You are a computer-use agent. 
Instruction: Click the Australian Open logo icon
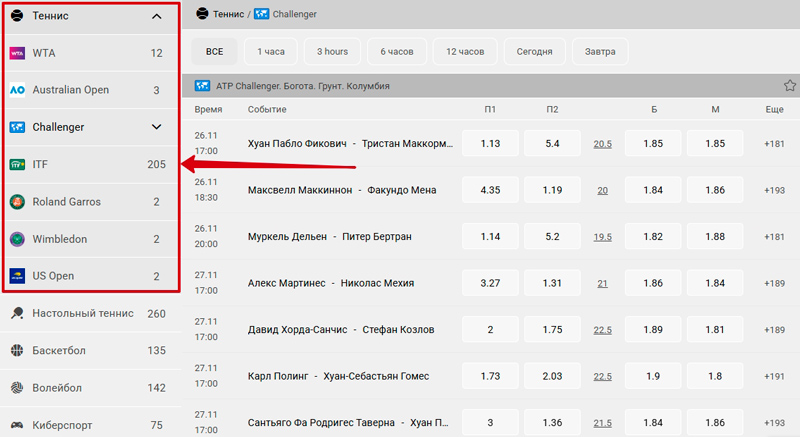(x=17, y=90)
